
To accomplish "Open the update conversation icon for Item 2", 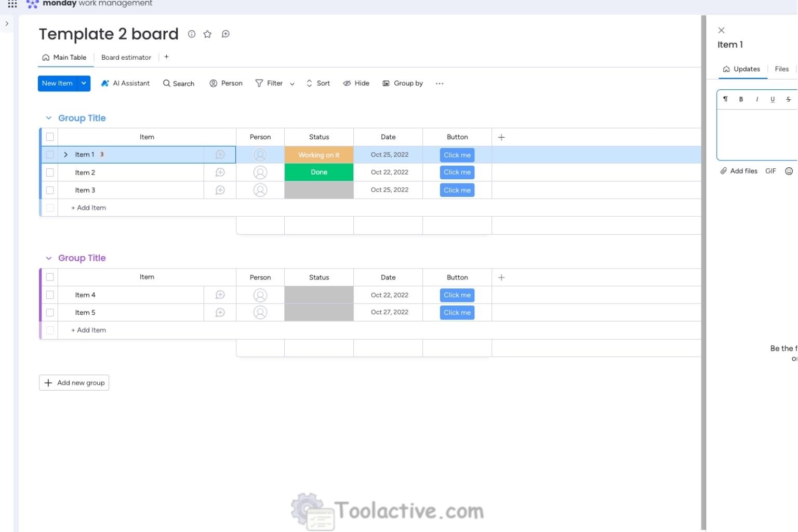I will tap(220, 172).
